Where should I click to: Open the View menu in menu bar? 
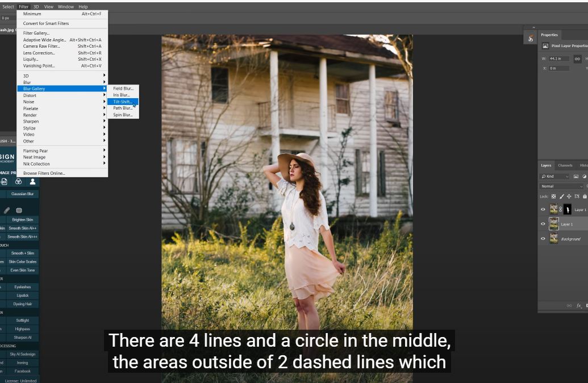click(x=49, y=7)
